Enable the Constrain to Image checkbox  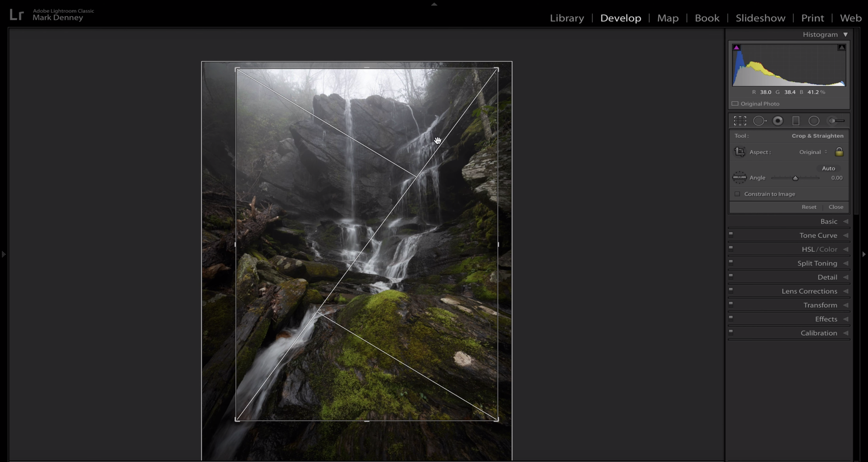[x=737, y=194]
